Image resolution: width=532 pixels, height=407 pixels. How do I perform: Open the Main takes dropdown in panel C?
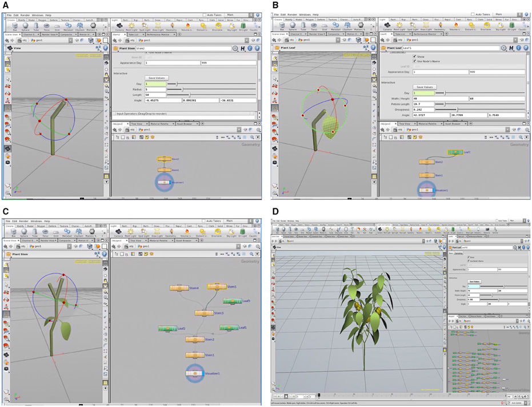239,221
